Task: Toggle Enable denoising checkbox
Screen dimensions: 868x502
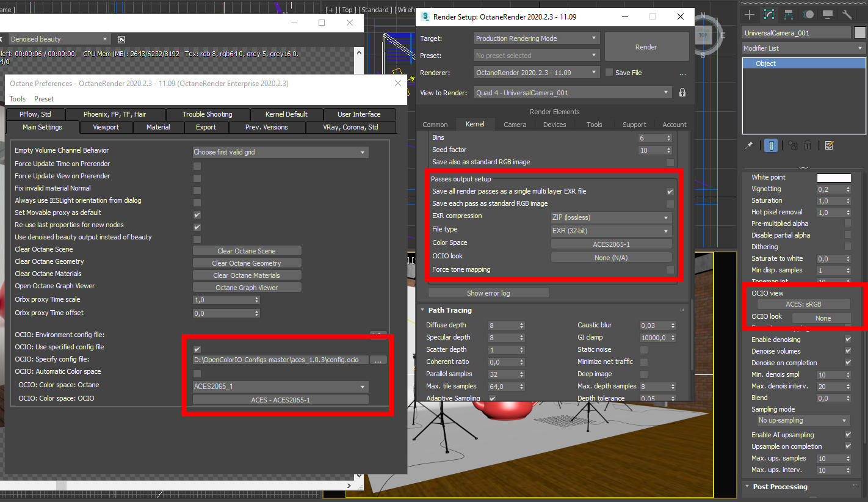Action: tap(848, 340)
